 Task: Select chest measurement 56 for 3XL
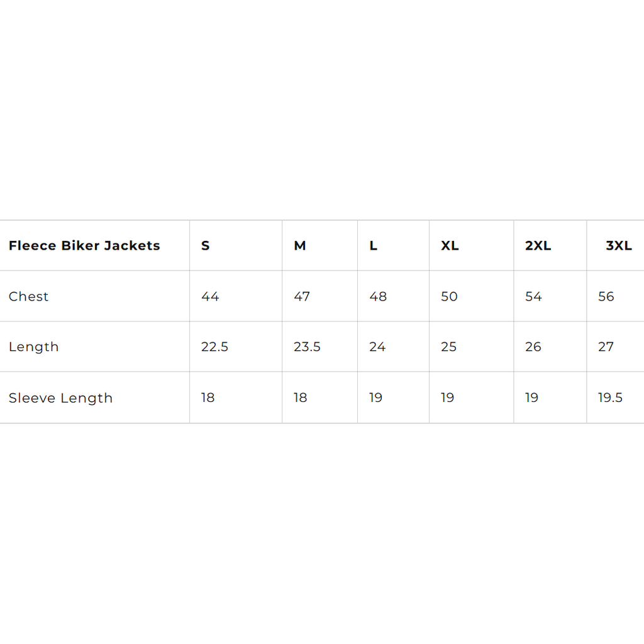[606, 297]
